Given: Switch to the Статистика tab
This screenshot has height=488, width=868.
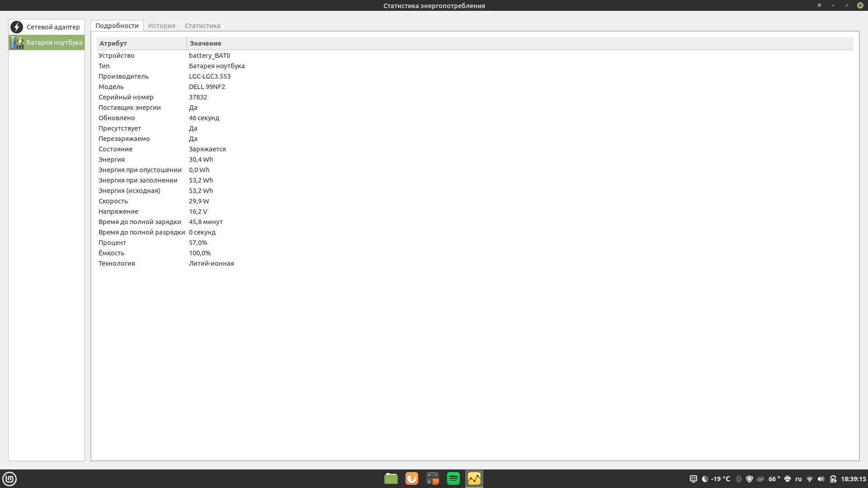Looking at the screenshot, I should 202,26.
